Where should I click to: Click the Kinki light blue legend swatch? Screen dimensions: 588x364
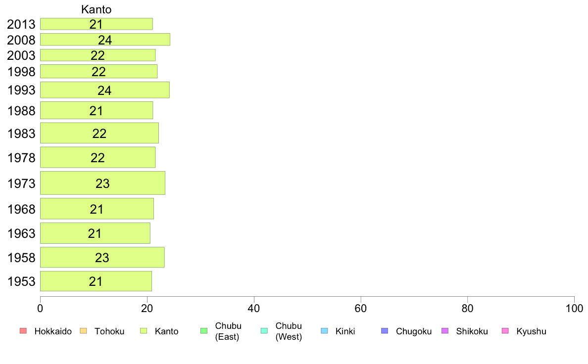324,331
